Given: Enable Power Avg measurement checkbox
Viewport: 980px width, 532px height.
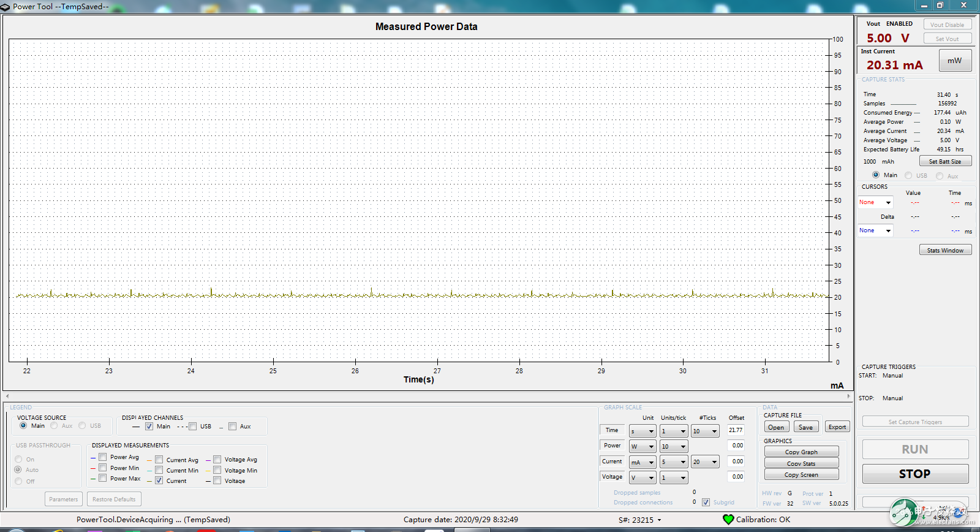Looking at the screenshot, I should (103, 457).
